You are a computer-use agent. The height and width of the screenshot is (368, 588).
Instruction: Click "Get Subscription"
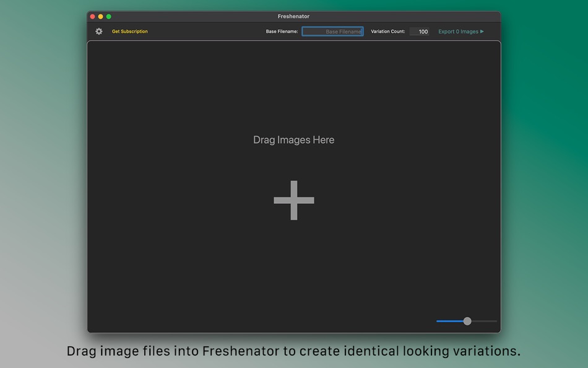tap(129, 31)
